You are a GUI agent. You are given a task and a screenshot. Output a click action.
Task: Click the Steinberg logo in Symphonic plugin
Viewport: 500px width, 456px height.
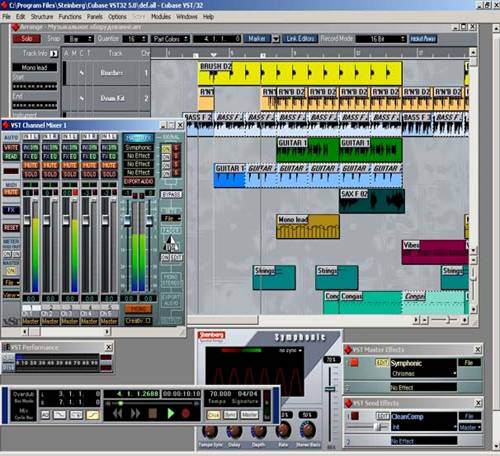[211, 336]
